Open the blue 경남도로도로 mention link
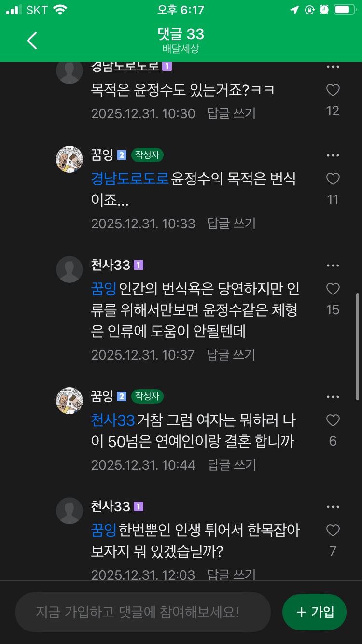 [x=130, y=179]
